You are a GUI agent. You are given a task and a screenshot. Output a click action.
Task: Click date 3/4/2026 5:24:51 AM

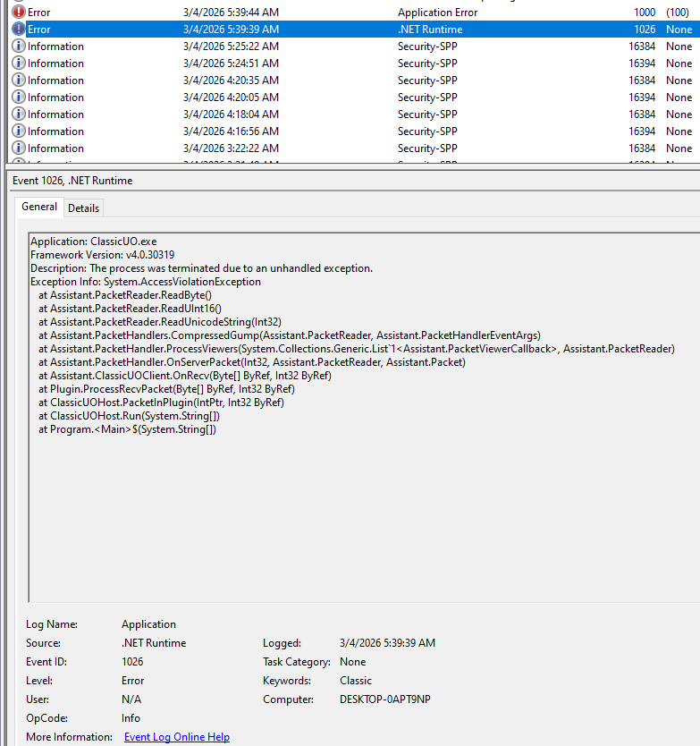click(x=232, y=64)
